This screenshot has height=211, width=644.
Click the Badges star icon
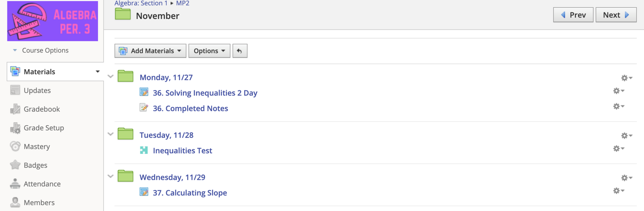[15, 165]
